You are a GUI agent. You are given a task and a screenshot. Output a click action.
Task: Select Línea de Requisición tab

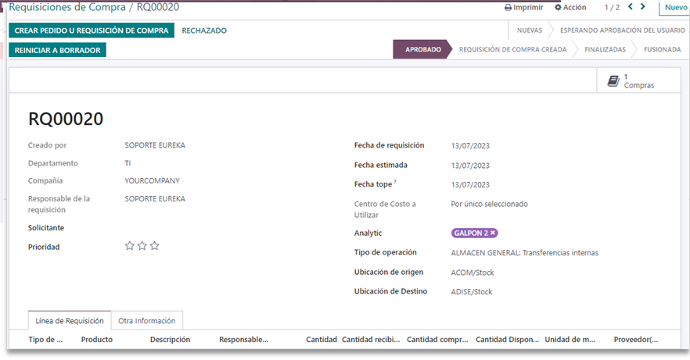(x=70, y=321)
